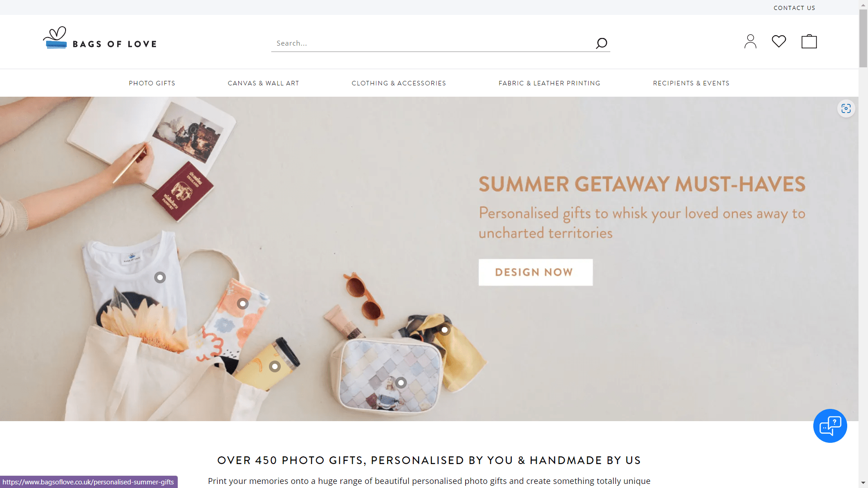Viewport: 868px width, 488px height.
Task: Click the magnifying glass search icon
Action: [601, 43]
